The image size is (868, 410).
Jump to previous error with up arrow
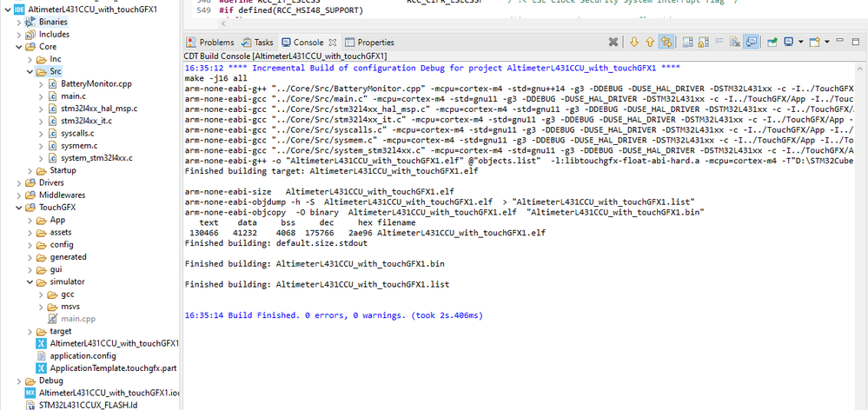click(650, 42)
